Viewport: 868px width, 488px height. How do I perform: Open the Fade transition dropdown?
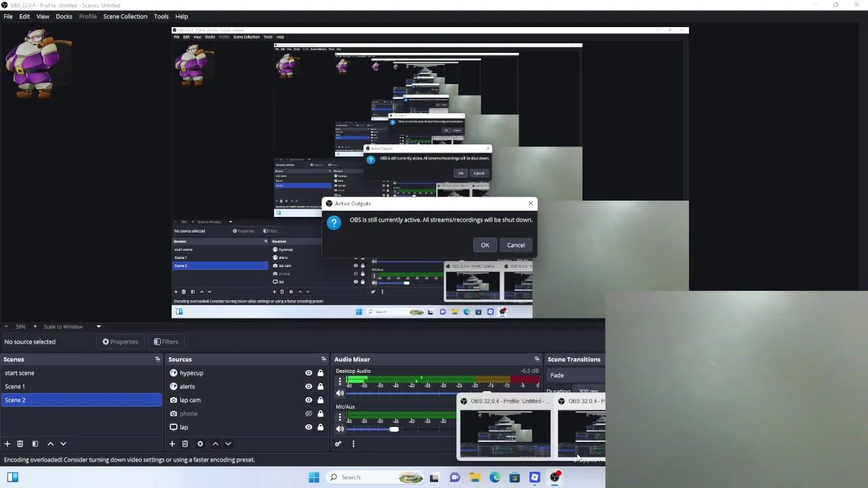click(x=576, y=375)
